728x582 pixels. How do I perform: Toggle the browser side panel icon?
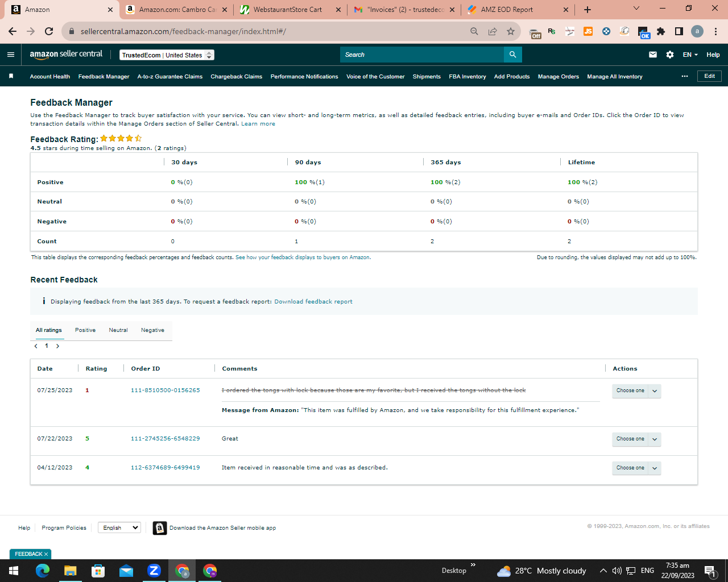[x=679, y=31]
